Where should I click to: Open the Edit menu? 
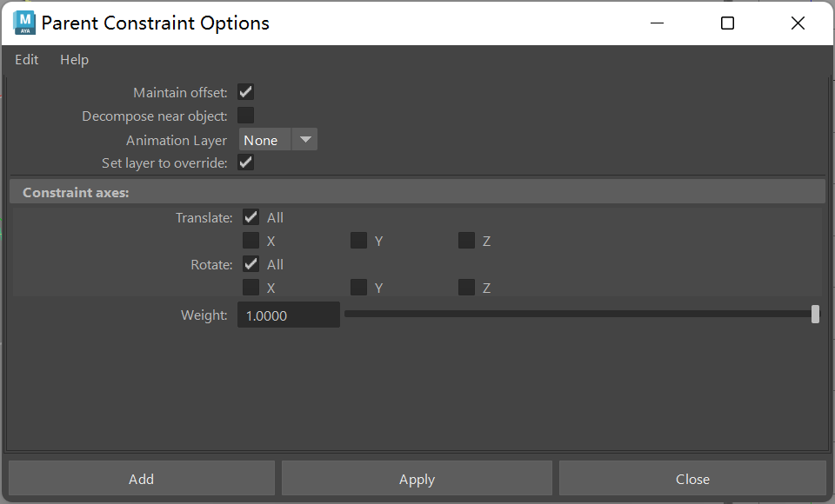(27, 60)
